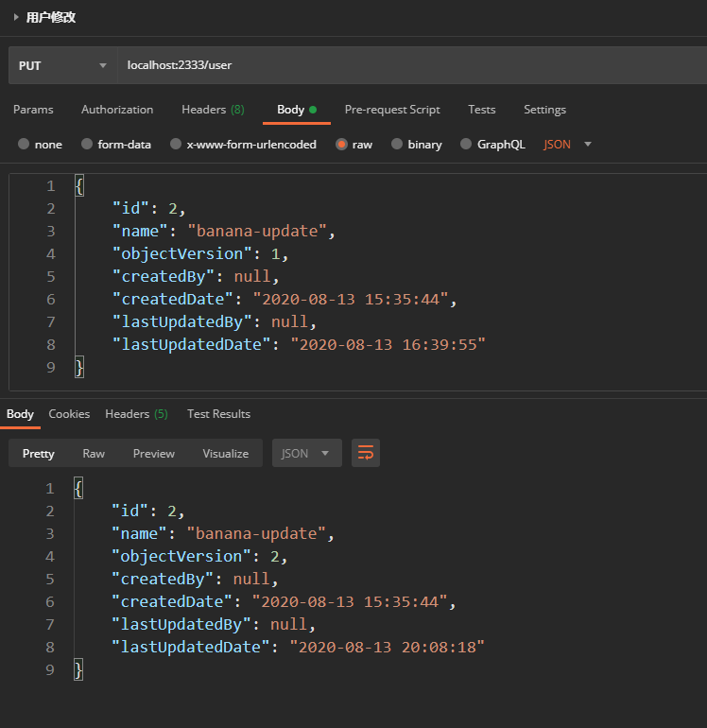The width and height of the screenshot is (707, 728).
Task: Open the Settings tab
Action: (544, 110)
